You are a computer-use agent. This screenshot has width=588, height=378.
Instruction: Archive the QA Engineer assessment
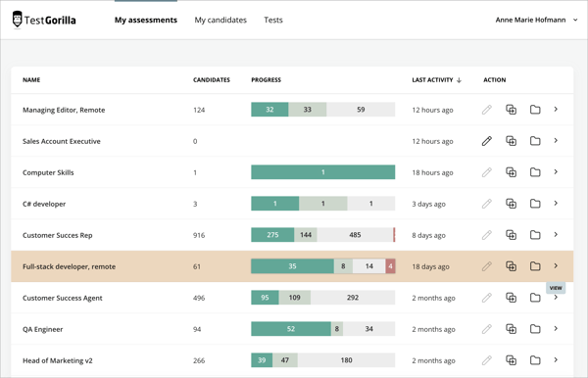[535, 329]
